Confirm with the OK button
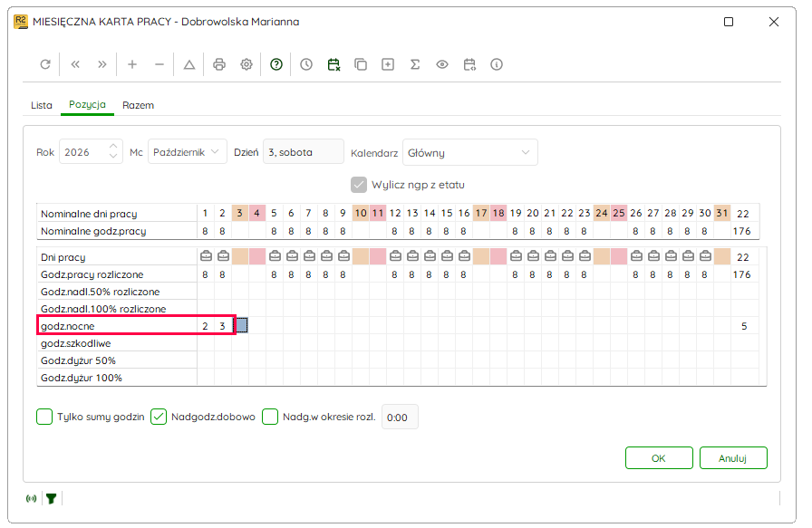This screenshot has height=528, width=812. [x=659, y=458]
